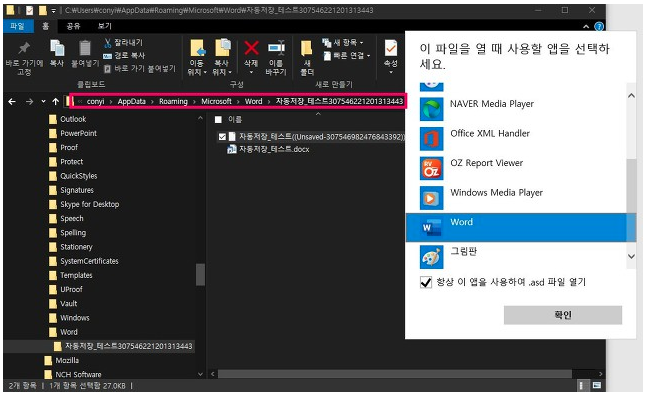651x394 pixels.
Task: Click Word in the address bar path
Action: tap(253, 101)
